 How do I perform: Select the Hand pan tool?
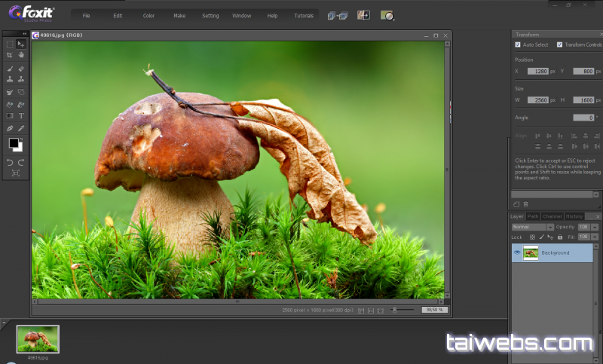tap(21, 55)
